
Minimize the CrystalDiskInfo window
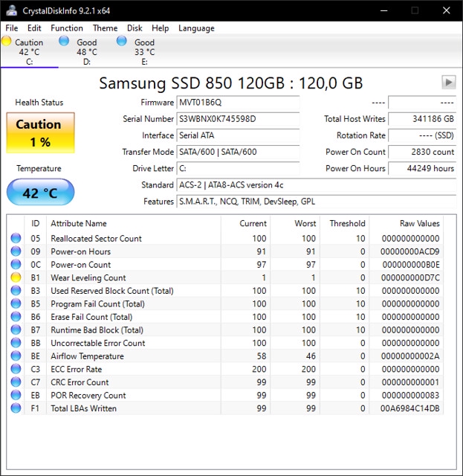click(383, 10)
